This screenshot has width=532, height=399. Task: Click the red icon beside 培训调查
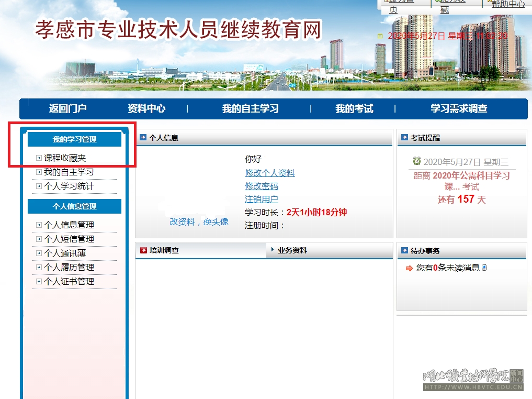click(143, 250)
